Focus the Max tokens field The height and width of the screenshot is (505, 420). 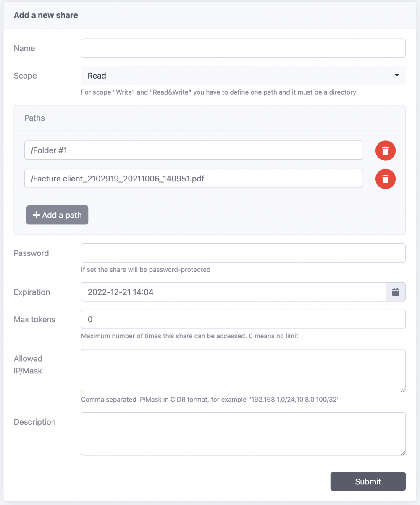243,319
